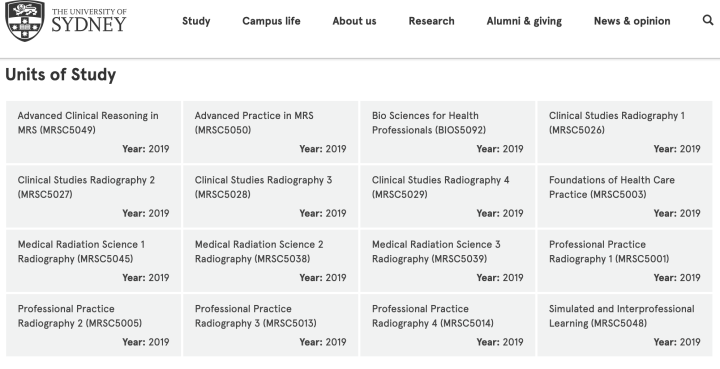Open Advanced Clinical Reasoning in MRS unit
720x369 pixels.
point(93,132)
